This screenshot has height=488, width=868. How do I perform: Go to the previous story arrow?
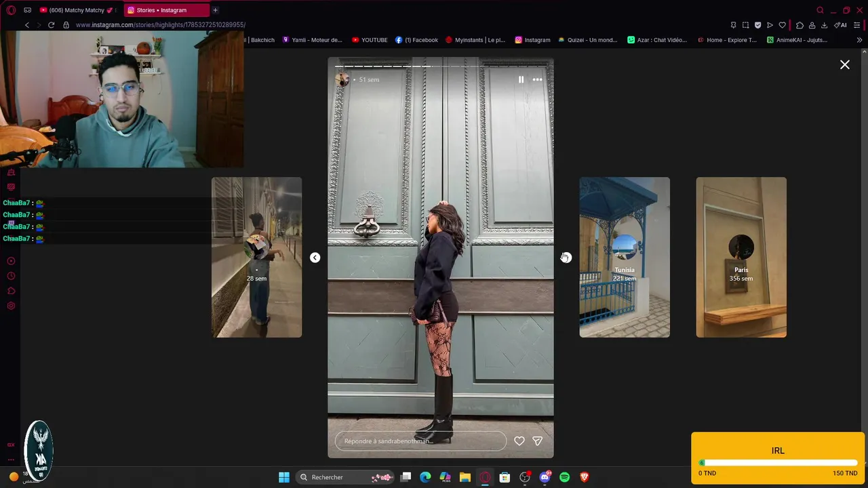[315, 258]
